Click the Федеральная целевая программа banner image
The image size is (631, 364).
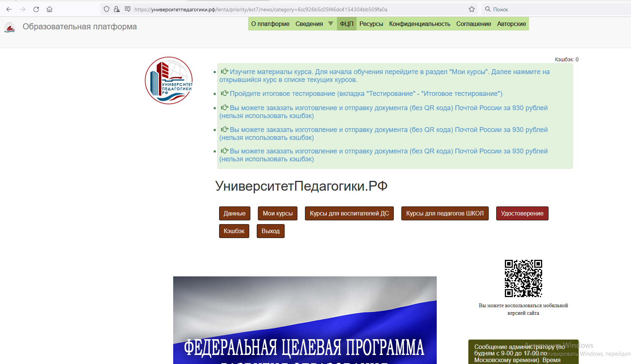pyautogui.click(x=305, y=320)
